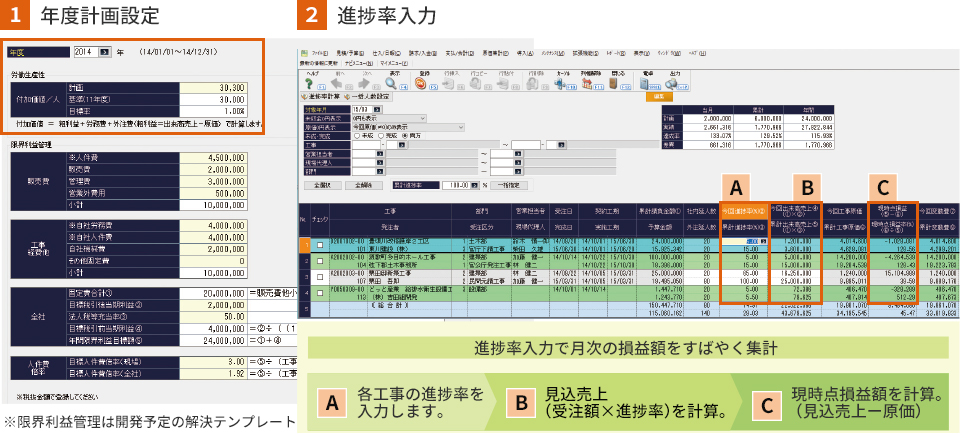
Task: Tick the checkbox in table row 1
Action: pyautogui.click(x=320, y=245)
